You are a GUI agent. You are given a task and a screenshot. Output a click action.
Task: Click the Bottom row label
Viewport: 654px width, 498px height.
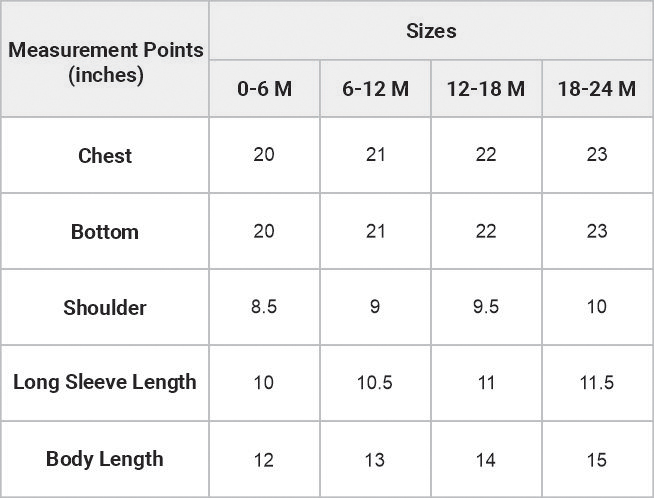tap(105, 231)
